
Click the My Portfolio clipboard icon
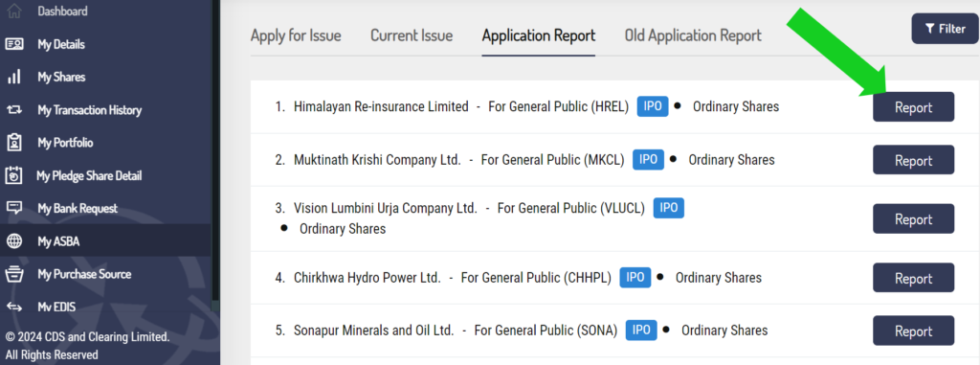[13, 143]
